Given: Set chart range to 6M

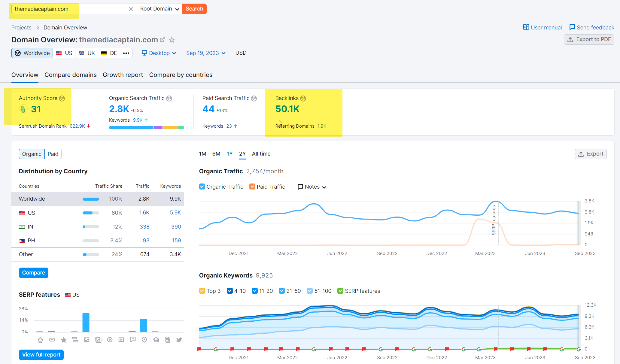Looking at the screenshot, I should point(216,154).
